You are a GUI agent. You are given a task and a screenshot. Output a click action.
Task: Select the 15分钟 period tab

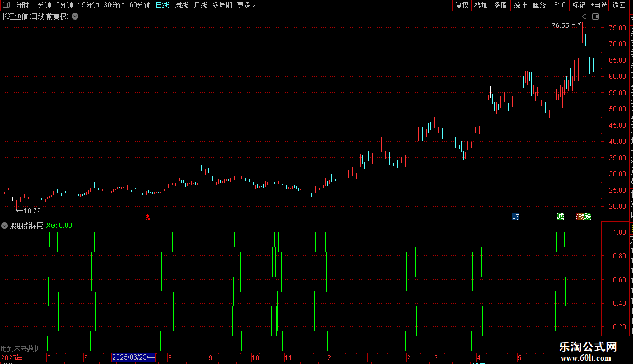click(89, 5)
